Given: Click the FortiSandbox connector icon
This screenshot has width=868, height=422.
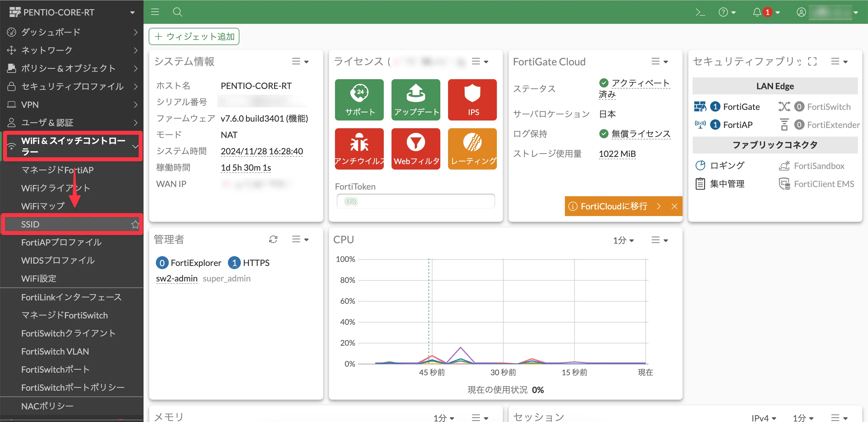Looking at the screenshot, I should pos(784,166).
